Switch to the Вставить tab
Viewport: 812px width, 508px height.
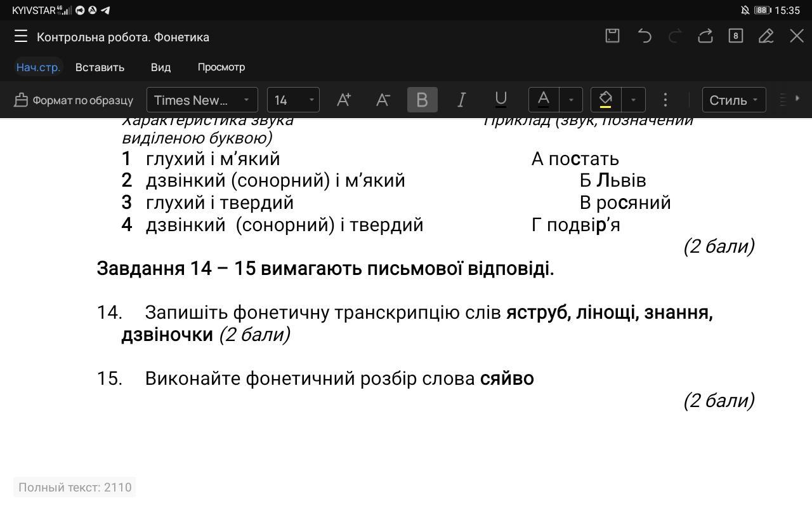[100, 67]
